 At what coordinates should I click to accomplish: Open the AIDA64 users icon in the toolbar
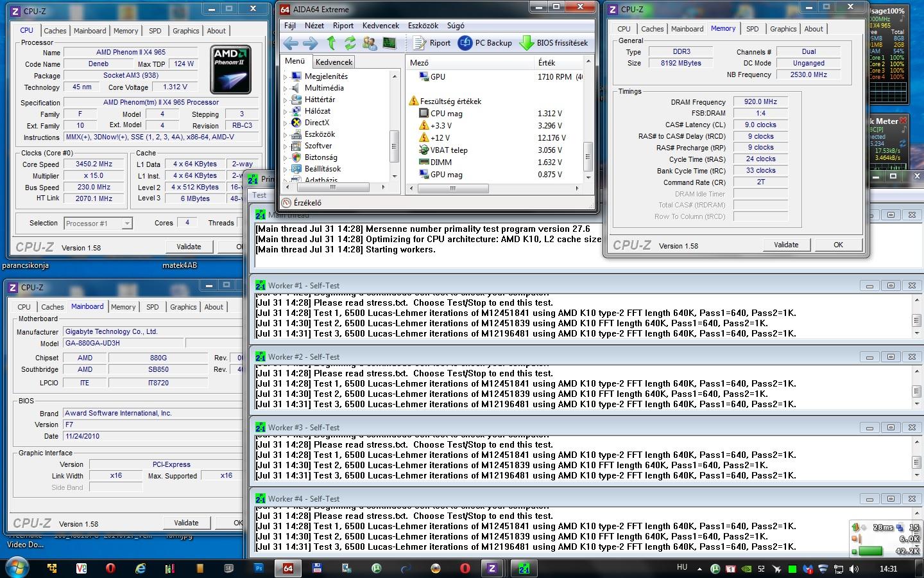click(x=370, y=43)
